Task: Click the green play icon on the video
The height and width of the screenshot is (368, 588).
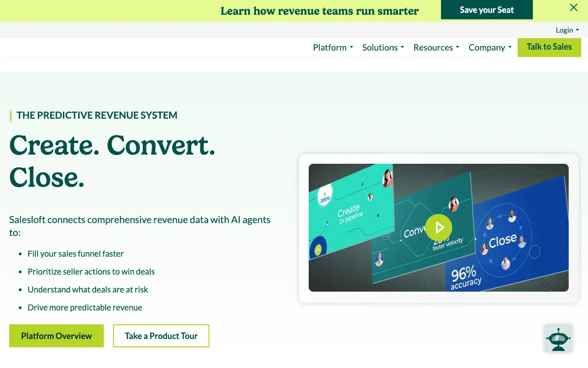Action: coord(439,227)
